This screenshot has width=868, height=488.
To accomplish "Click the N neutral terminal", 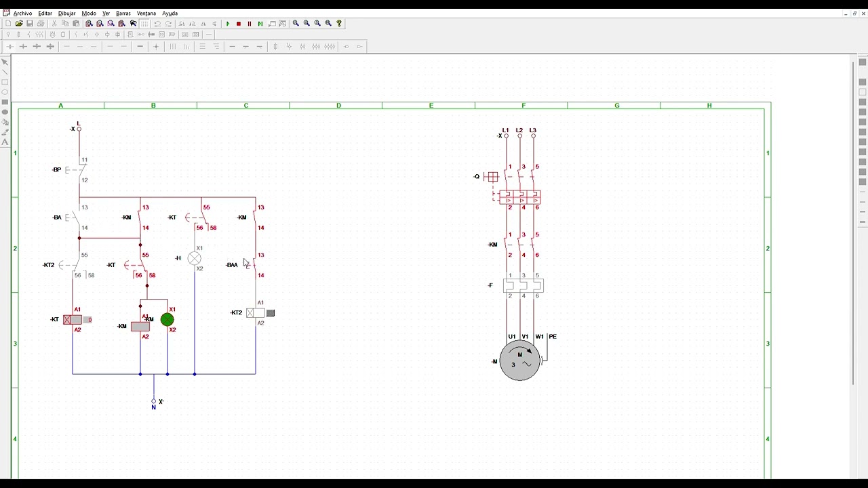I will pyautogui.click(x=154, y=401).
